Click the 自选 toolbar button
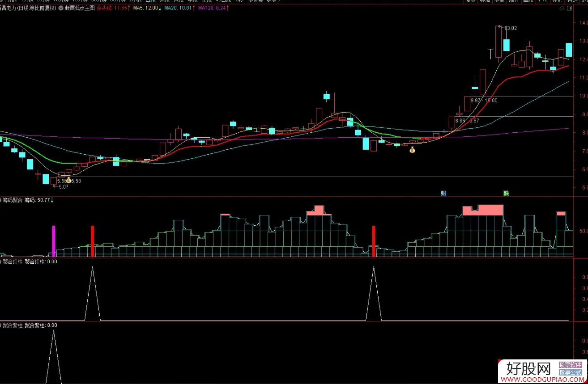 [572, 1]
